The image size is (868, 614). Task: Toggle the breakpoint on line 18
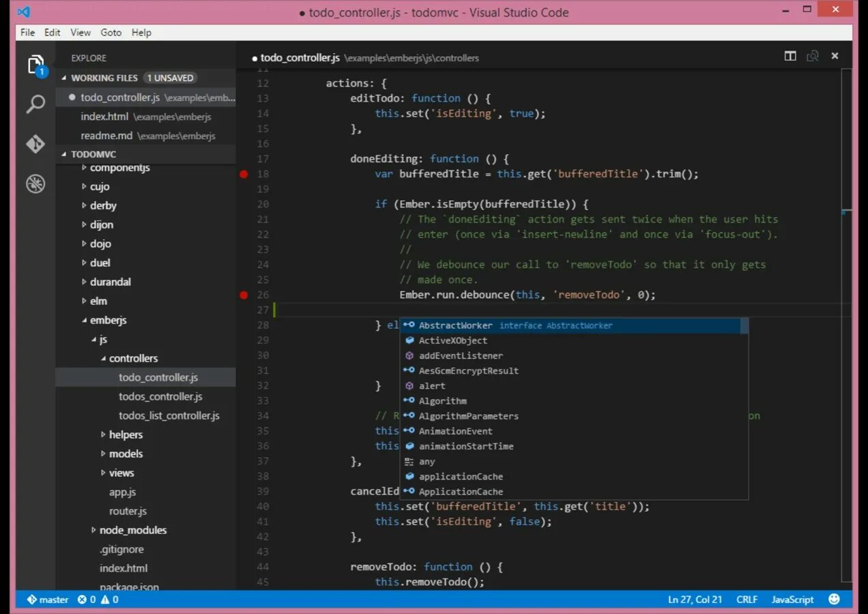pyautogui.click(x=244, y=174)
